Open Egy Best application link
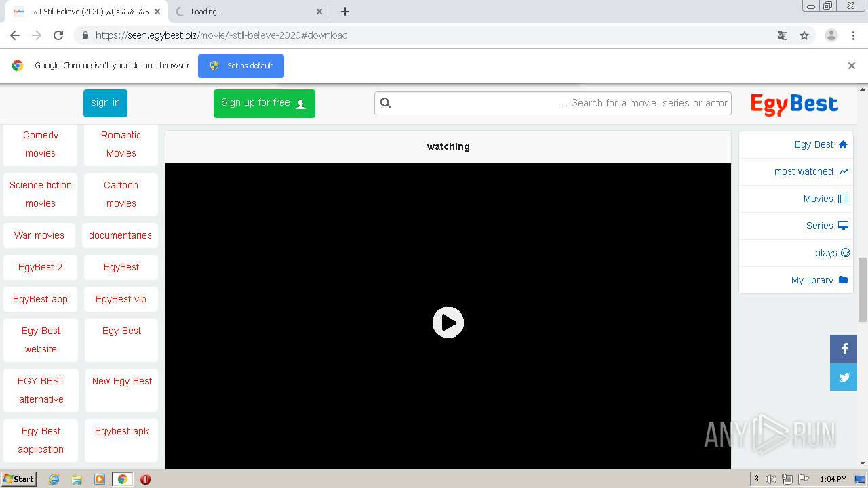Image resolution: width=868 pixels, height=488 pixels. pyautogui.click(x=41, y=441)
